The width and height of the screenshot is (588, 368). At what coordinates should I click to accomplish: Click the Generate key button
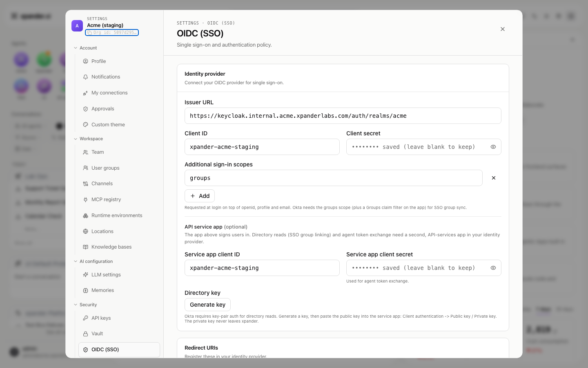pyautogui.click(x=207, y=305)
